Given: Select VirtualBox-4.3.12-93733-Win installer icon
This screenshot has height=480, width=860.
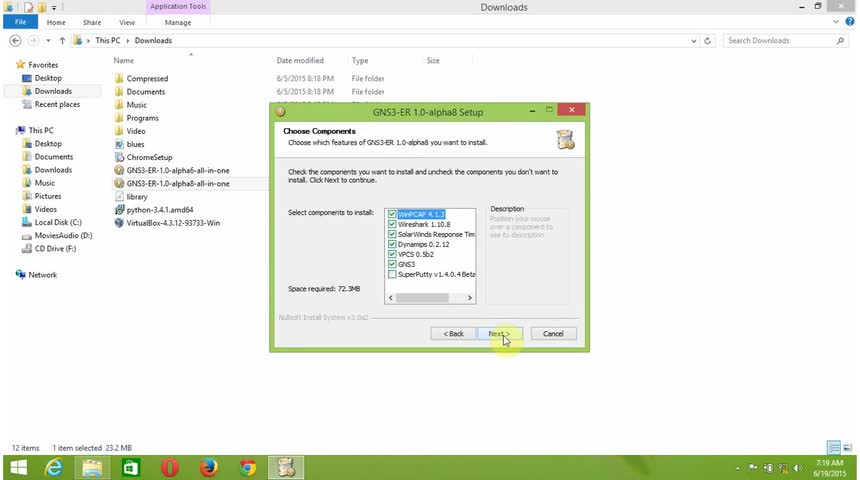Looking at the screenshot, I should pos(119,223).
